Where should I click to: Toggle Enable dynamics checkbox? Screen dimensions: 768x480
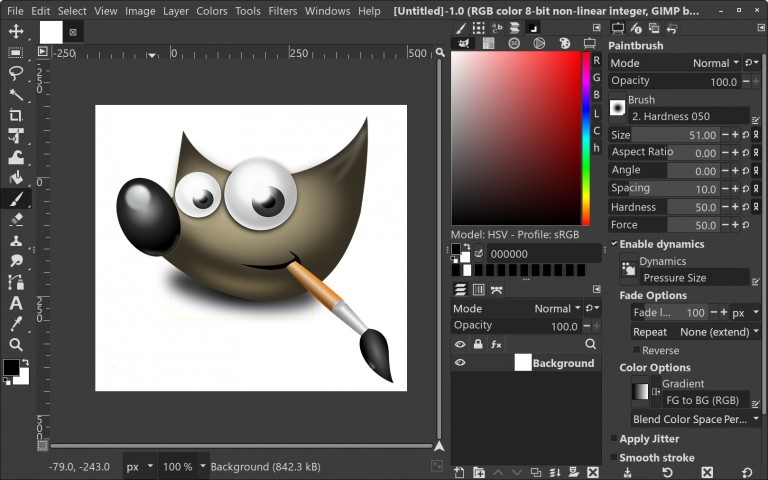(x=614, y=244)
